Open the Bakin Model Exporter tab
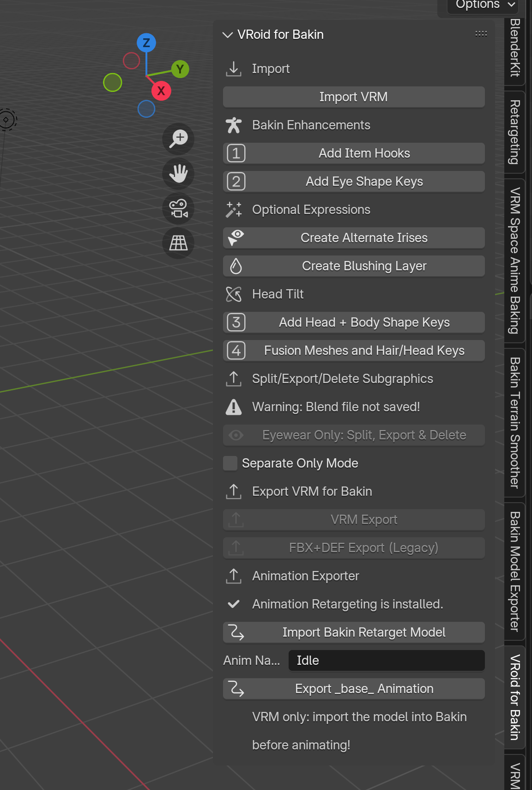This screenshot has height=790, width=532. tap(515, 572)
